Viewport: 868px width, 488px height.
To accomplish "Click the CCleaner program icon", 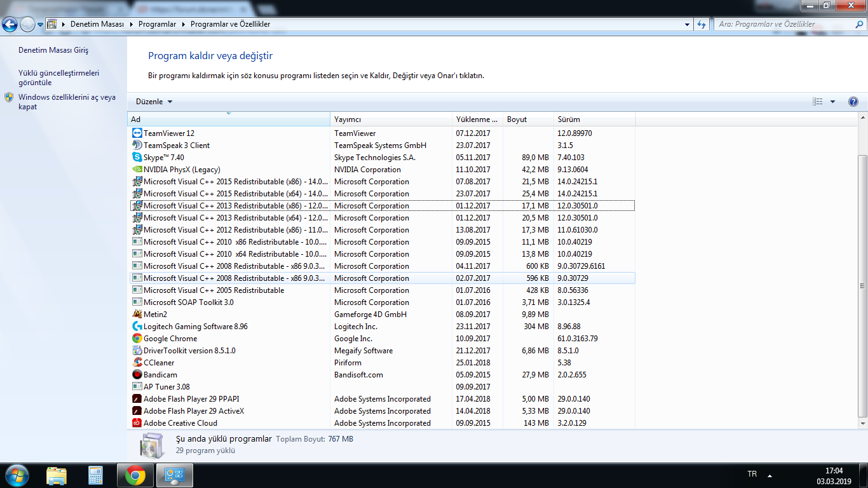I will pyautogui.click(x=137, y=363).
